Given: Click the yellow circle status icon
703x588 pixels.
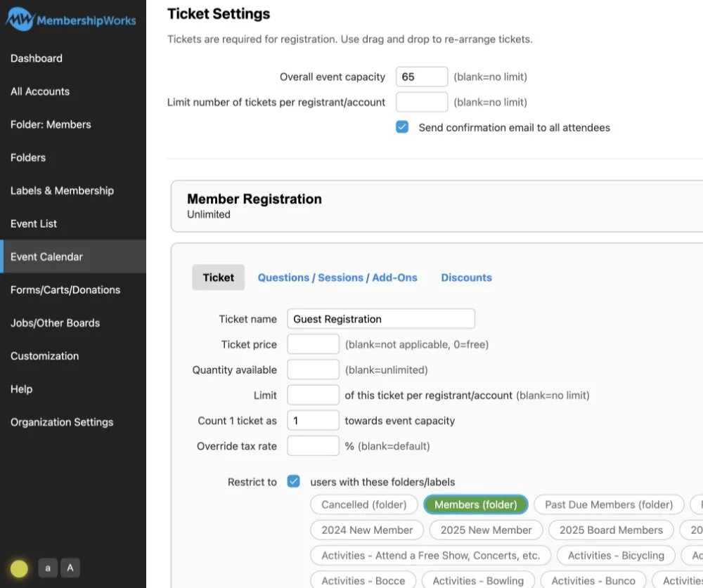Looking at the screenshot, I should (x=19, y=568).
